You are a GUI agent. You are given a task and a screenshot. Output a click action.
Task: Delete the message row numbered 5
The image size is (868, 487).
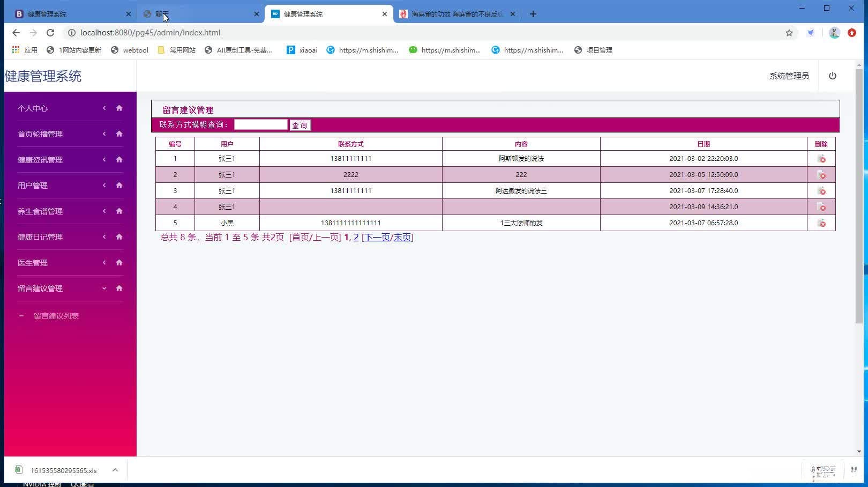tap(821, 223)
